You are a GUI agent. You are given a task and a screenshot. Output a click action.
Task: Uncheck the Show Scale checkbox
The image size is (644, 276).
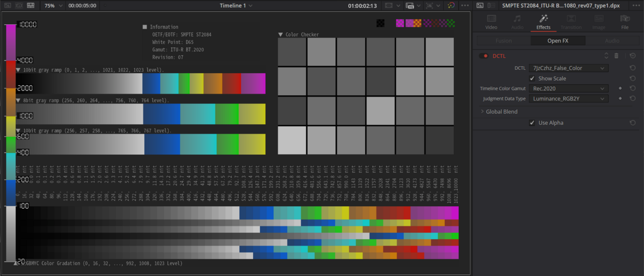click(532, 79)
